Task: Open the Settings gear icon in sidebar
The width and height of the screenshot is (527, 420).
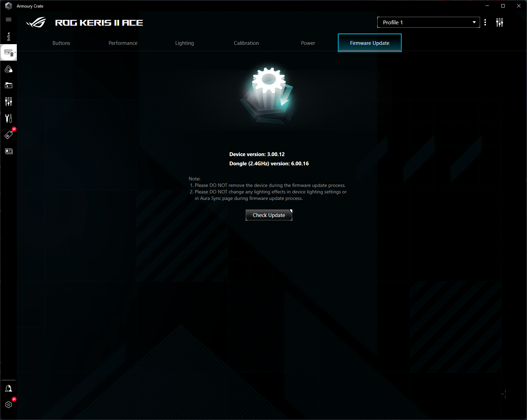Action: coord(9,405)
